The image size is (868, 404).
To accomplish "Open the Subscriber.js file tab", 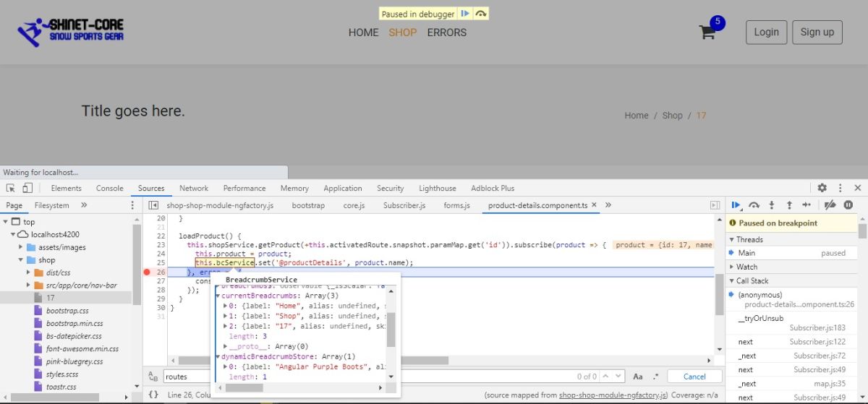I will [404, 205].
